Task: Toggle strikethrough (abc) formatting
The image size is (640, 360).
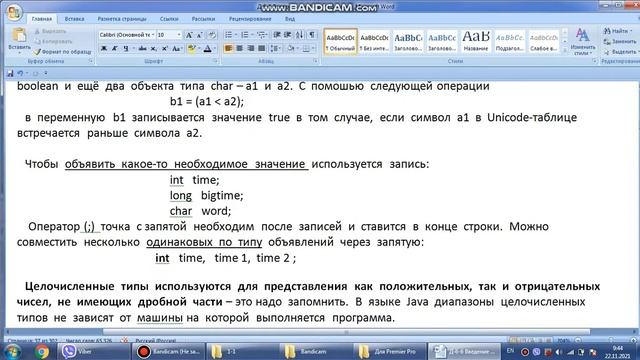Action: click(142, 49)
